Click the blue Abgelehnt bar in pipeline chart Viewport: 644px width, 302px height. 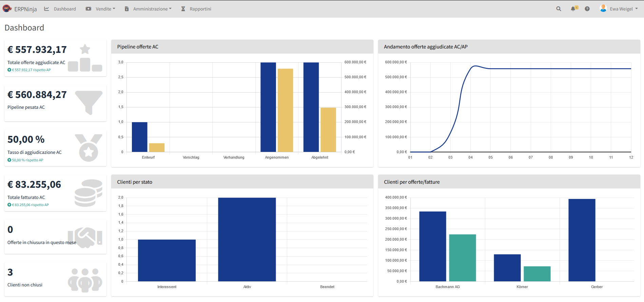pyautogui.click(x=311, y=107)
